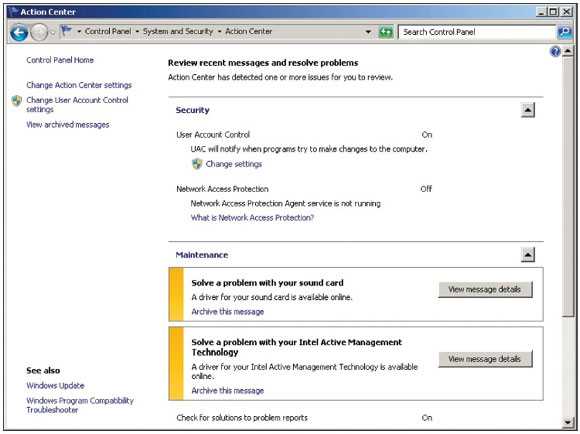Click in the Search Control Panel field

pyautogui.click(x=477, y=32)
